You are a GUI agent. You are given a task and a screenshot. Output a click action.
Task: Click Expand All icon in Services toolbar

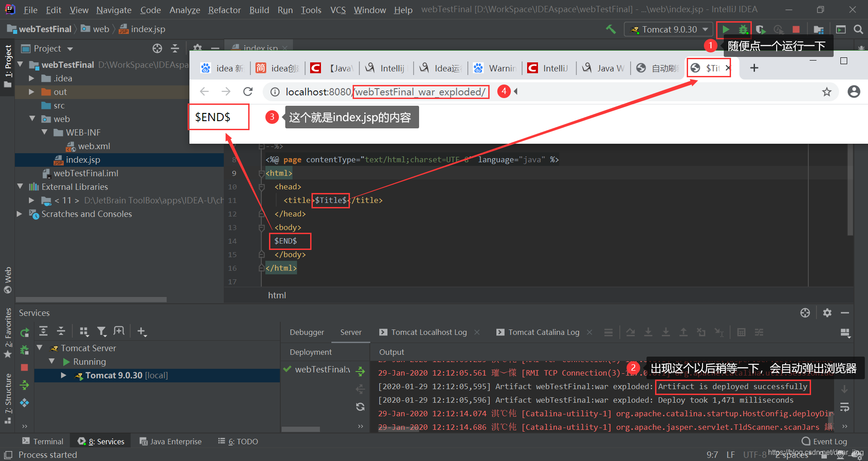[43, 331]
